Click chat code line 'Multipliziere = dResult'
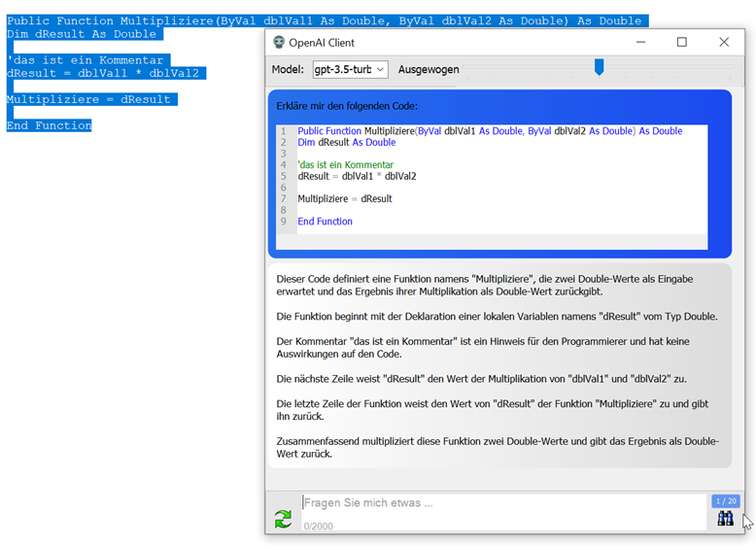 tap(345, 199)
